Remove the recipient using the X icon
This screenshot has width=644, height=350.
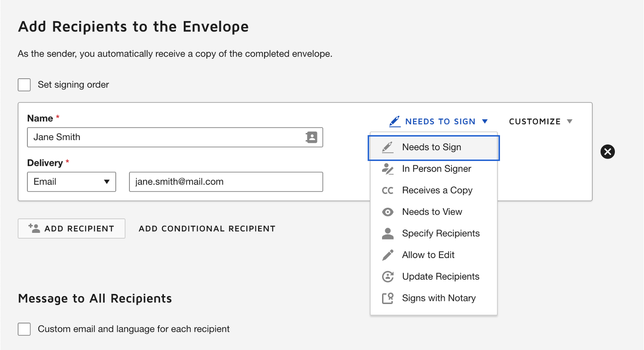[x=607, y=152]
